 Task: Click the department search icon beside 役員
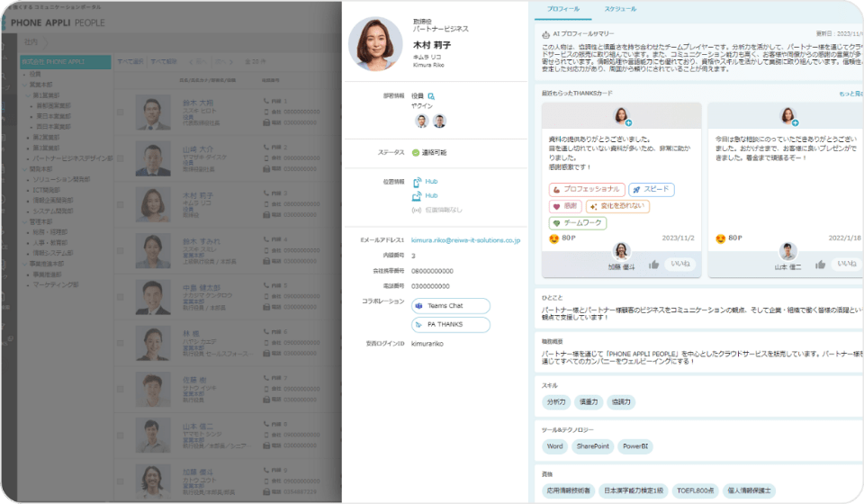click(x=431, y=95)
